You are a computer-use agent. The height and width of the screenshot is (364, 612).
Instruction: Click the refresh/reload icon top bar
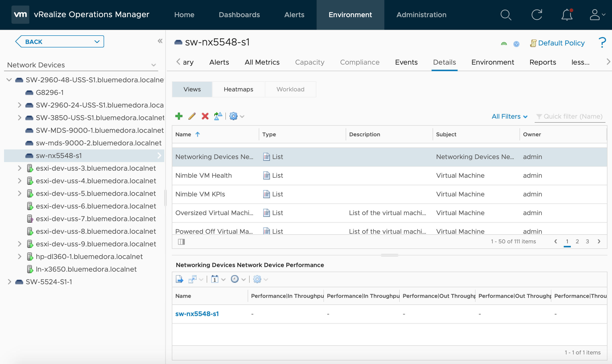point(536,15)
